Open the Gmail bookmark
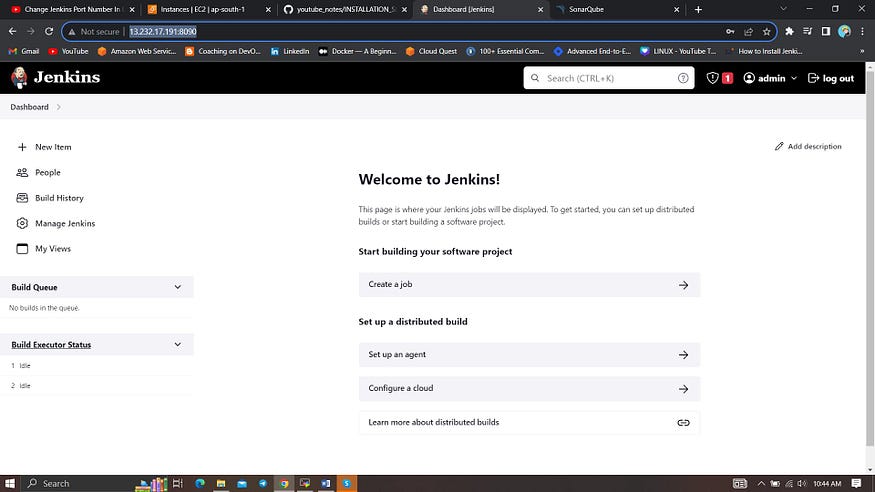The width and height of the screenshot is (875, 492). coord(24,51)
